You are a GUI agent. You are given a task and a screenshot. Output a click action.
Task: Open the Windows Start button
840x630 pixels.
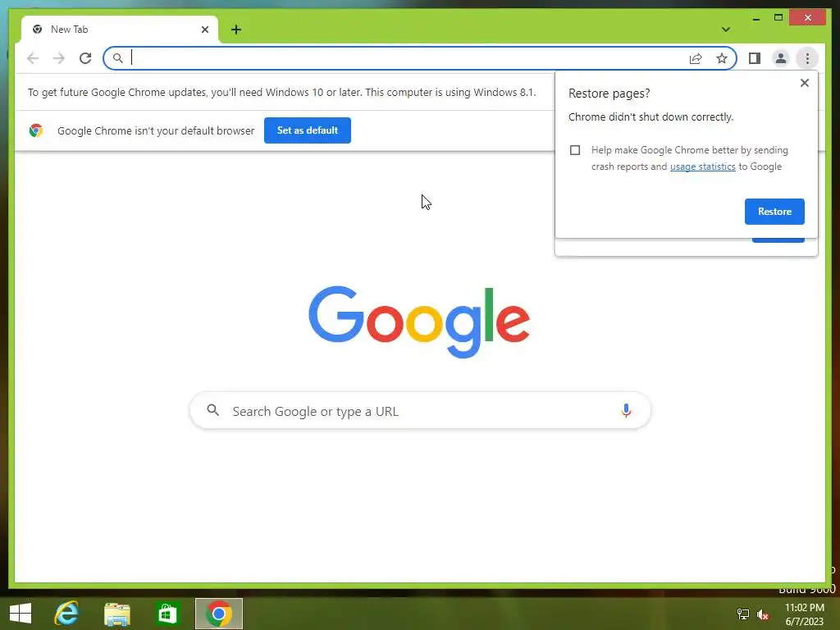(x=21, y=614)
